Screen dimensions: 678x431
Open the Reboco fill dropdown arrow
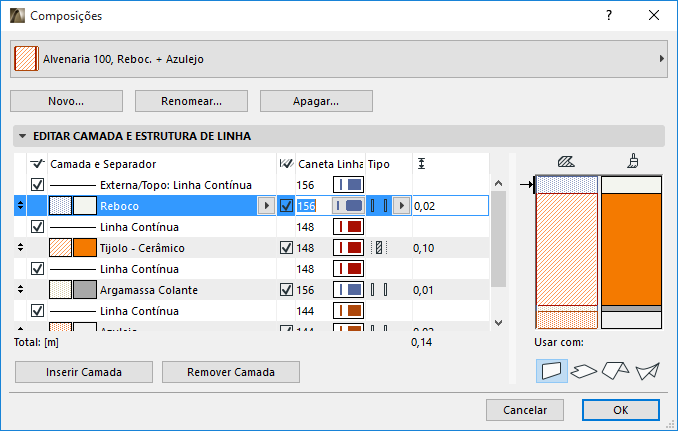tap(266, 206)
